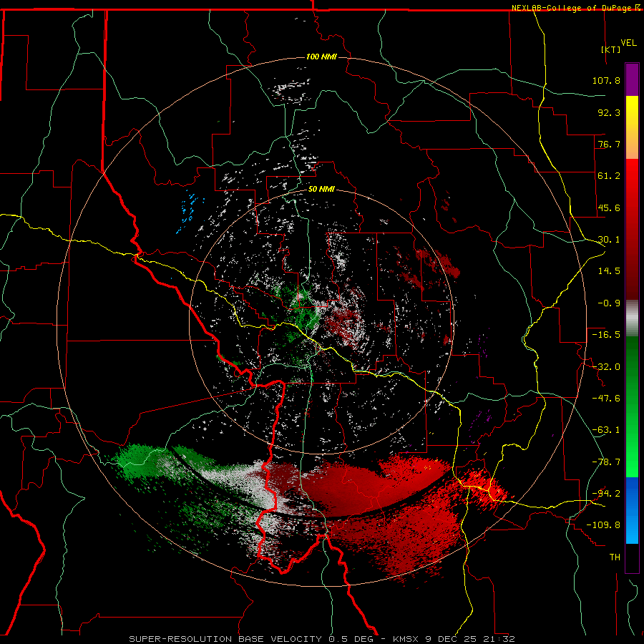Click the 50 NMI range ring label
The width and height of the screenshot is (644, 644).
(x=321, y=190)
